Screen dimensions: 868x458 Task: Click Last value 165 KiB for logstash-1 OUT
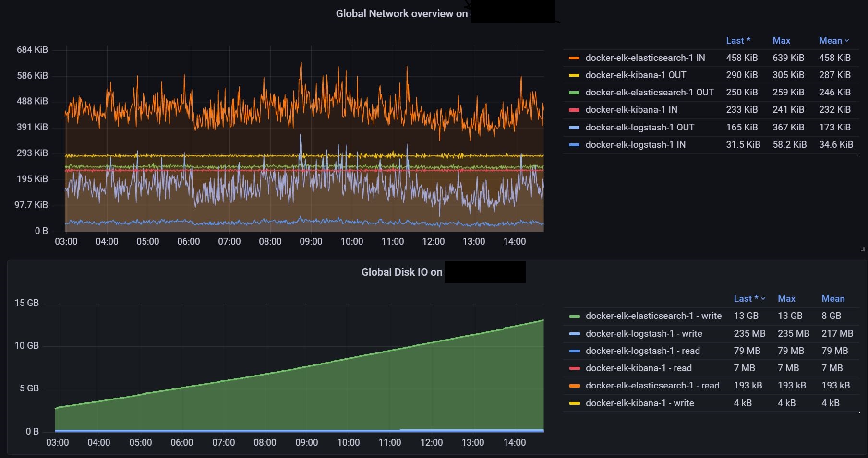click(742, 128)
